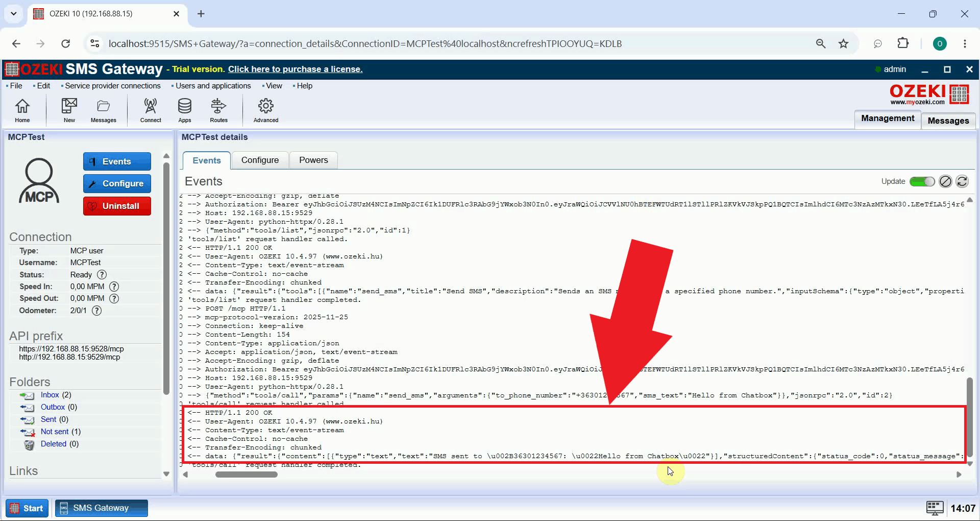Open the browser tab search dropdown
Image resolution: width=980 pixels, height=521 pixels.
tap(14, 14)
